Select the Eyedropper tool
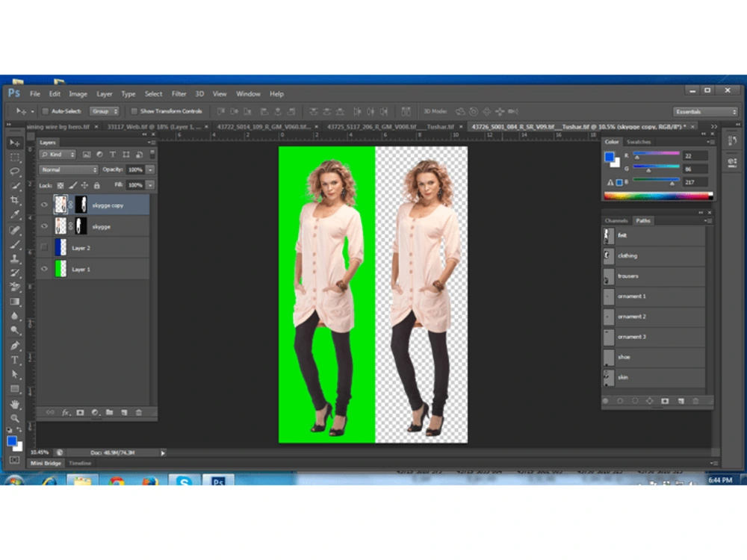747x560 pixels. [15, 215]
